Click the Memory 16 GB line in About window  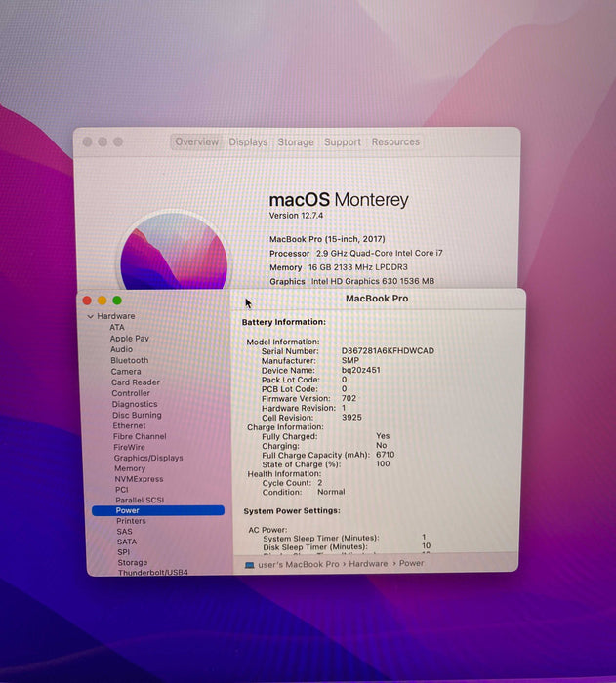coord(339,267)
